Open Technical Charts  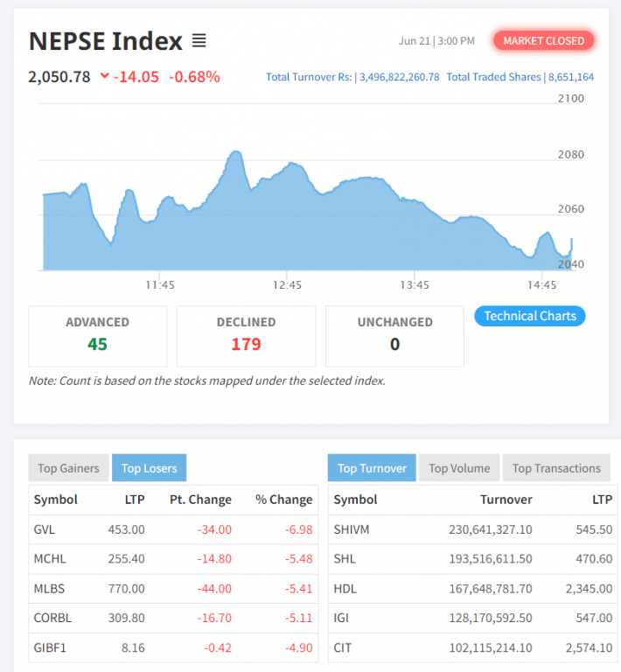[x=529, y=316]
